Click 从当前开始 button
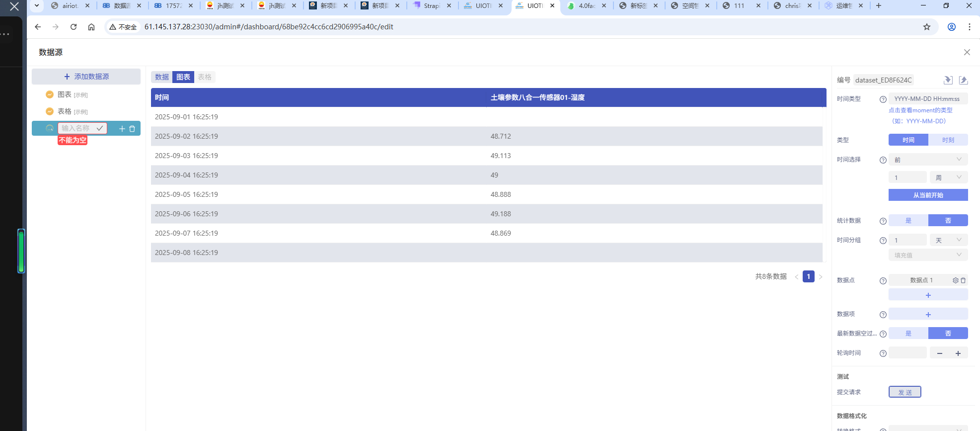 point(928,195)
